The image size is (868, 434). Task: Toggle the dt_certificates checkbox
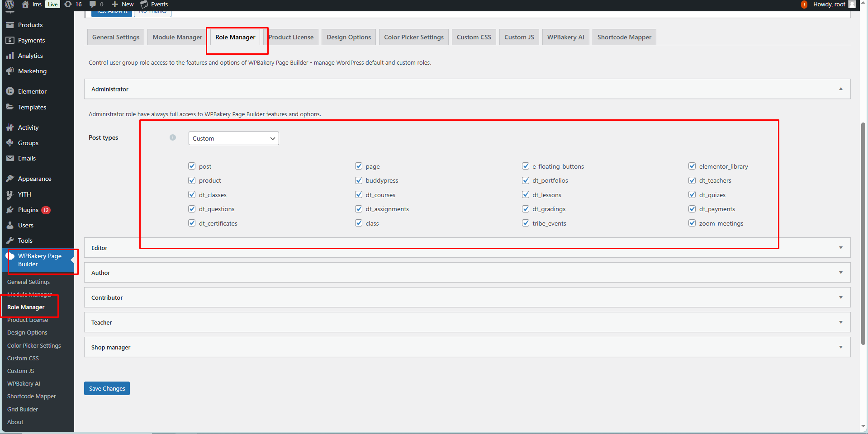(192, 223)
